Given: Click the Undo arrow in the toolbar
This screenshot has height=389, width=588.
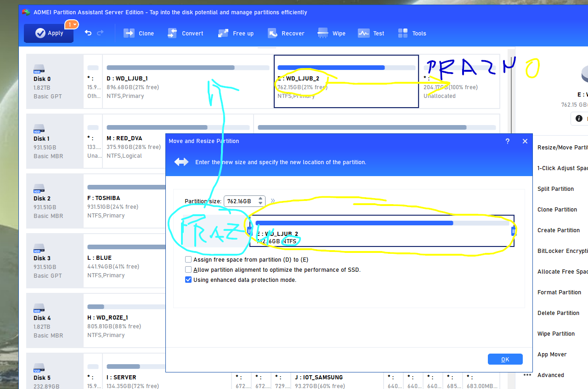Looking at the screenshot, I should click(x=88, y=33).
